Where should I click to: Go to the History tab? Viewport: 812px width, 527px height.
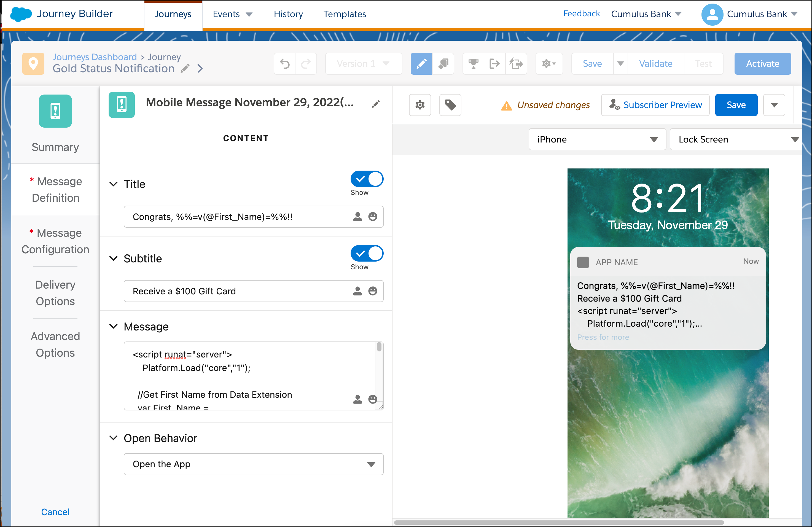pos(288,14)
